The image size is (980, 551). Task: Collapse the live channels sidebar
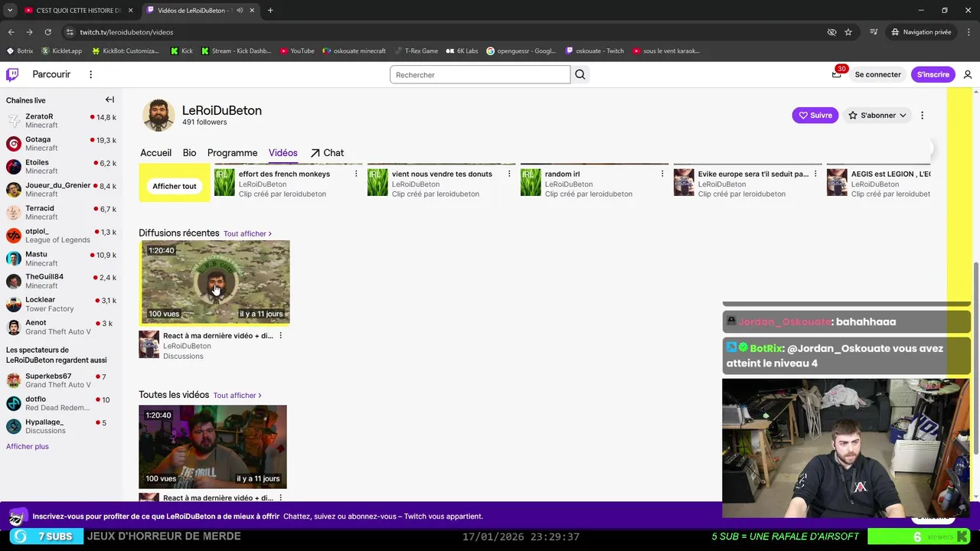click(109, 99)
